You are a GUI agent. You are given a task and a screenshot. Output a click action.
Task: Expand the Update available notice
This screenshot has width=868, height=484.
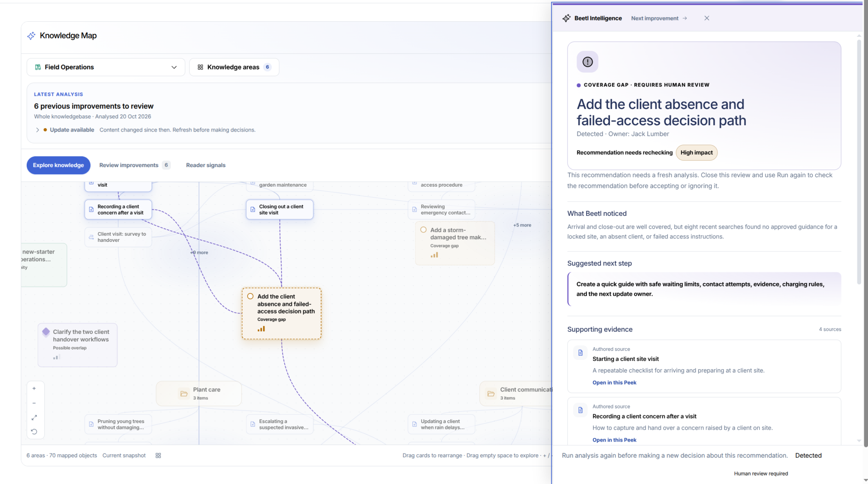(37, 130)
